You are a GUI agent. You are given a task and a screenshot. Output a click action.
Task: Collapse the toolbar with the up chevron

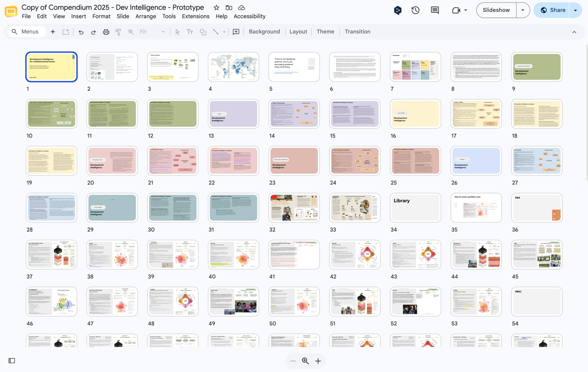[x=574, y=32]
